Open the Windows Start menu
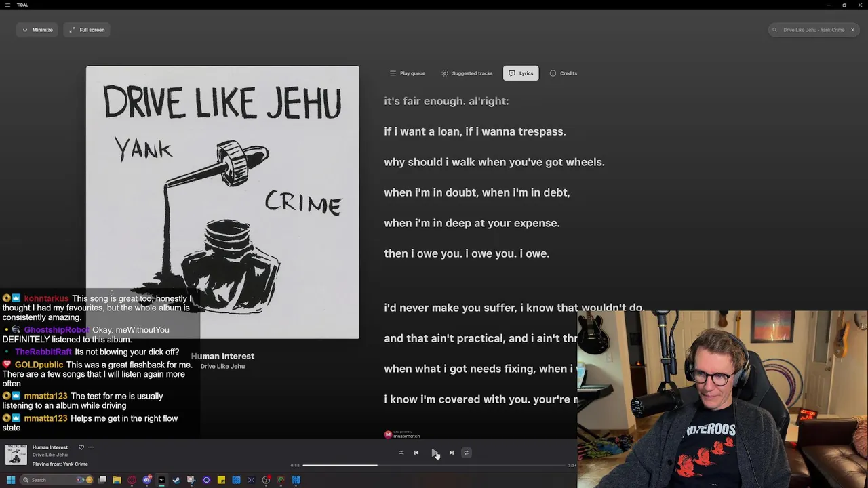Screen dimensions: 868x488 11,480
